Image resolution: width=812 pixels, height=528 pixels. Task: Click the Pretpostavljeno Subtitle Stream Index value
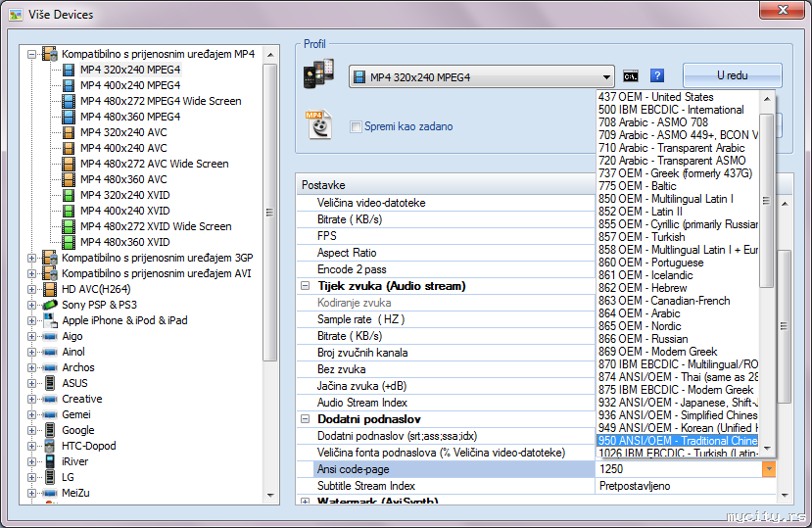686,486
